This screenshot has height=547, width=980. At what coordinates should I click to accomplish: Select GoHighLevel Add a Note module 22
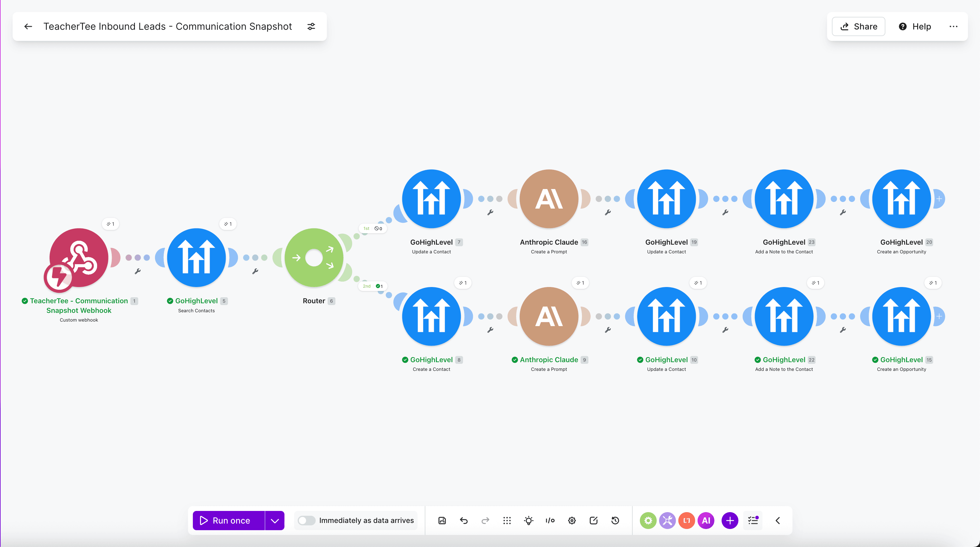point(784,316)
